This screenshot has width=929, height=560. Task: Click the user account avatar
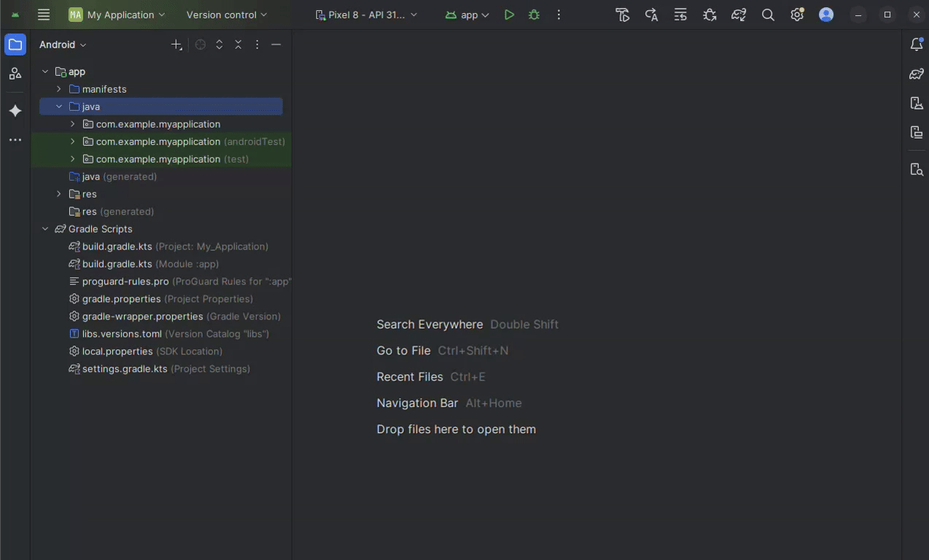826,15
